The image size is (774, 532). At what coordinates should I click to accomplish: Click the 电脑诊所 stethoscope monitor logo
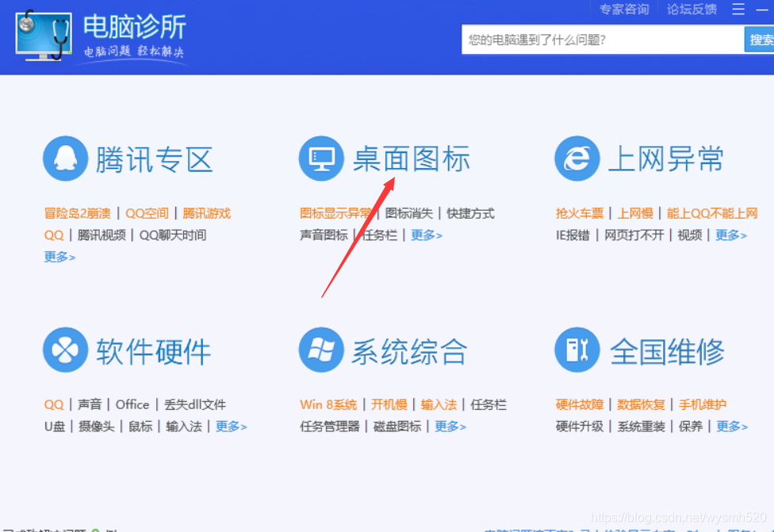[x=44, y=36]
